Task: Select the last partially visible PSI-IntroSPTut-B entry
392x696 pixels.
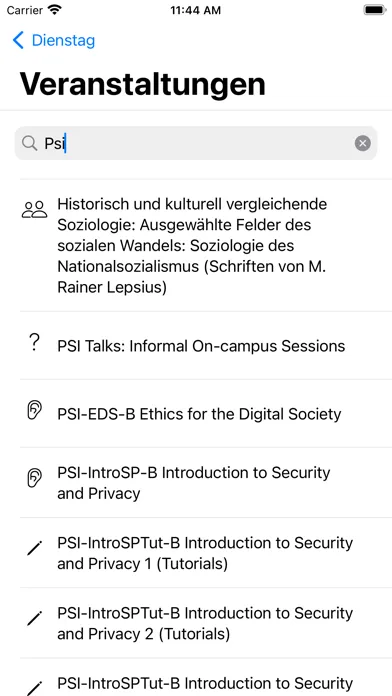Action: click(x=196, y=677)
